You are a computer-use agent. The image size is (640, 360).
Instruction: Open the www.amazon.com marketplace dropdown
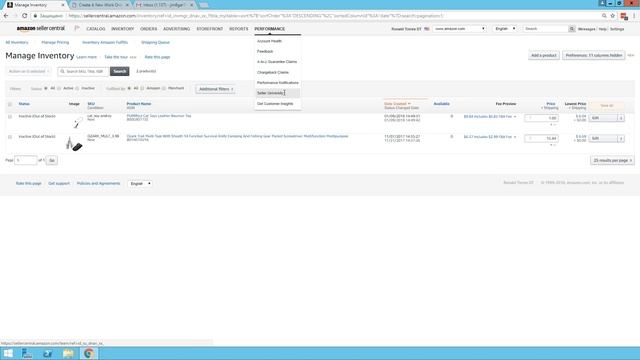(459, 29)
